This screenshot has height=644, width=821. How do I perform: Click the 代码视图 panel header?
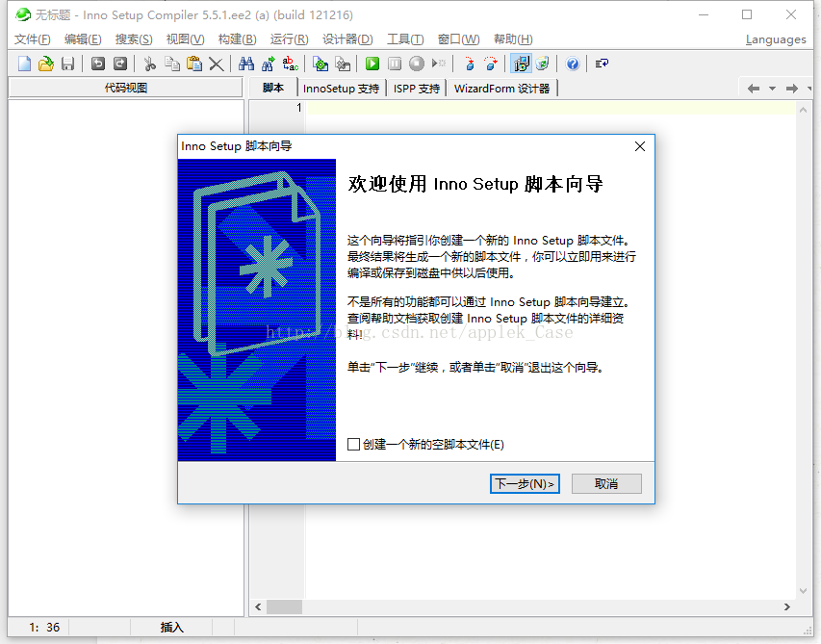[x=126, y=88]
